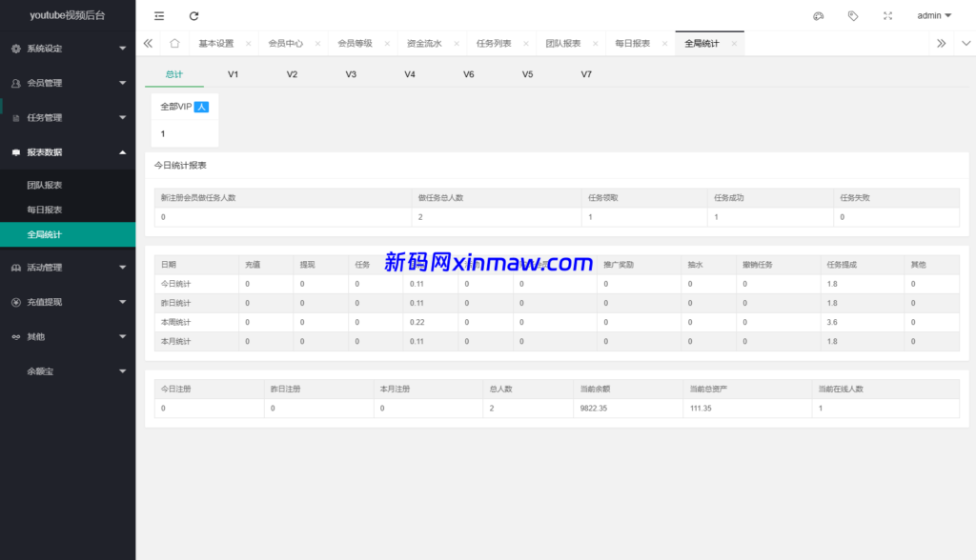The image size is (976, 560).
Task: Close the 基本设置 tab
Action: pyautogui.click(x=249, y=44)
